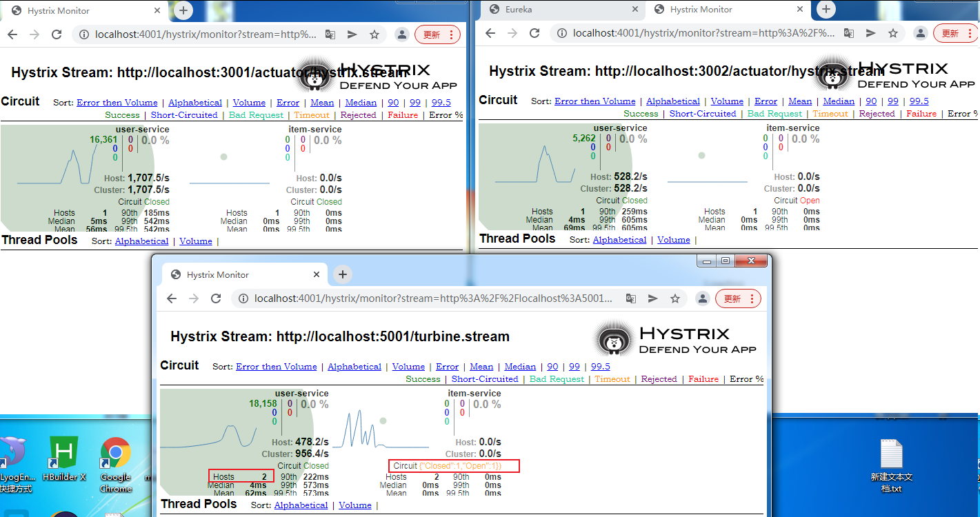Image resolution: width=980 pixels, height=517 pixels.
Task: Reload page in top-right browser window
Action: [534, 33]
